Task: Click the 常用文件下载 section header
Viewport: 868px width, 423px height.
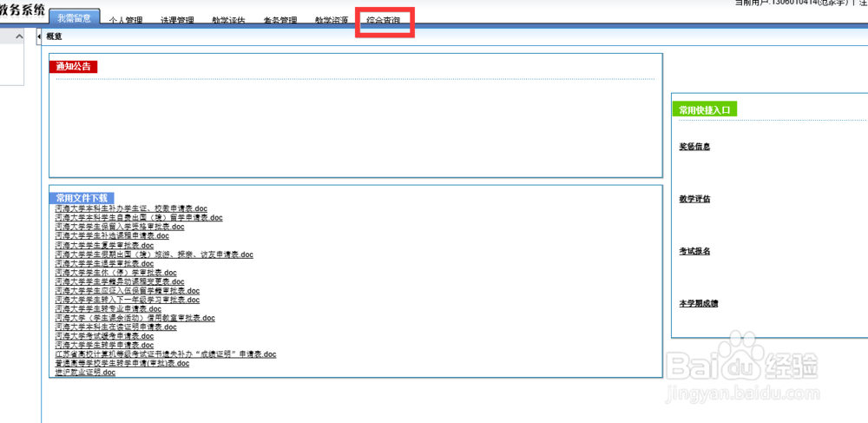Action: point(82,198)
